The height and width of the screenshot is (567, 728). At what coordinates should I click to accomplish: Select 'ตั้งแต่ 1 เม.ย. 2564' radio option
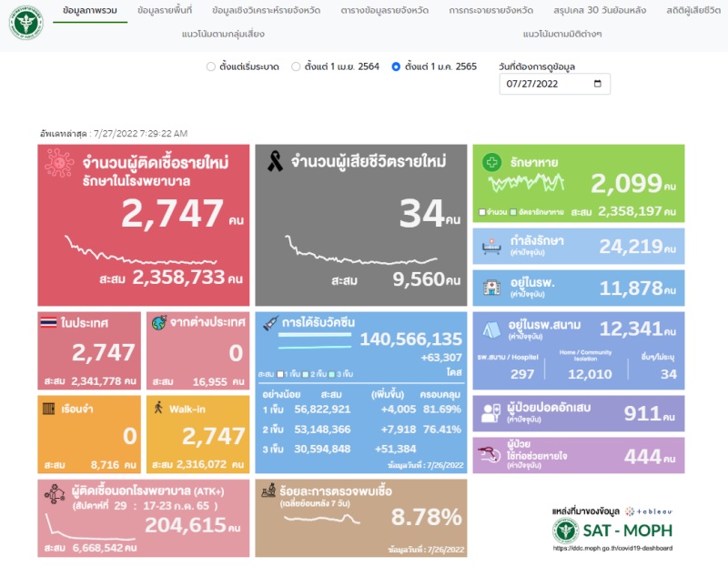coord(296,66)
